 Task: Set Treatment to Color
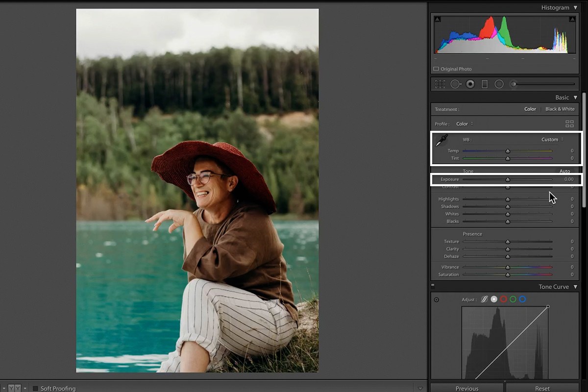click(x=530, y=109)
